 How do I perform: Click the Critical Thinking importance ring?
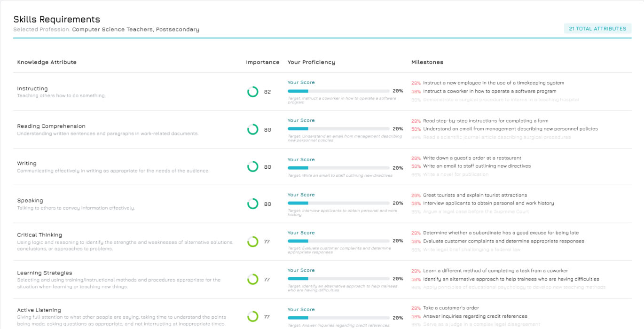253,242
